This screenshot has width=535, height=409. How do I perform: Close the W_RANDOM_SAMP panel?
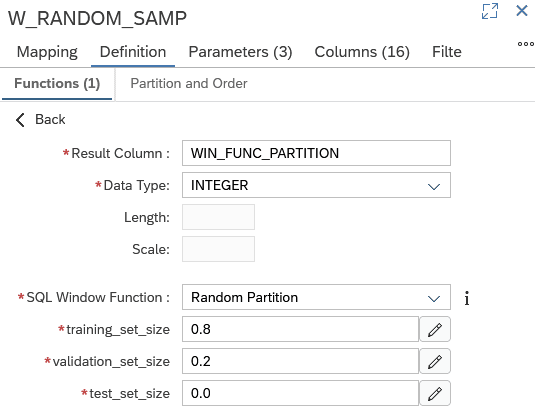(x=522, y=11)
